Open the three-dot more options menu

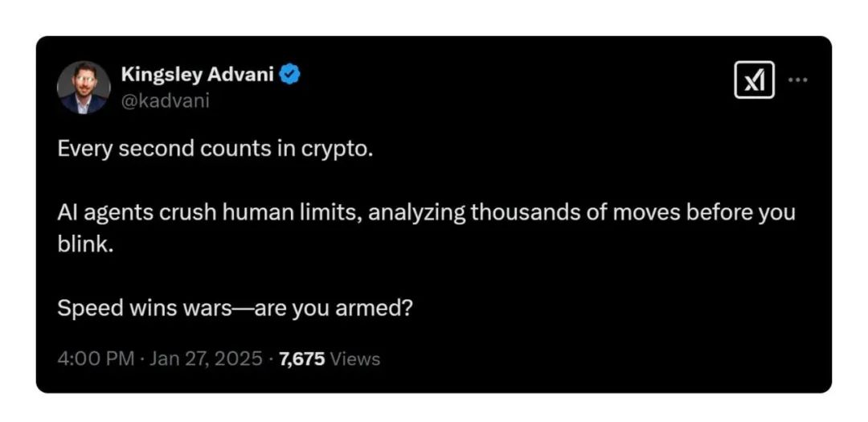[797, 80]
